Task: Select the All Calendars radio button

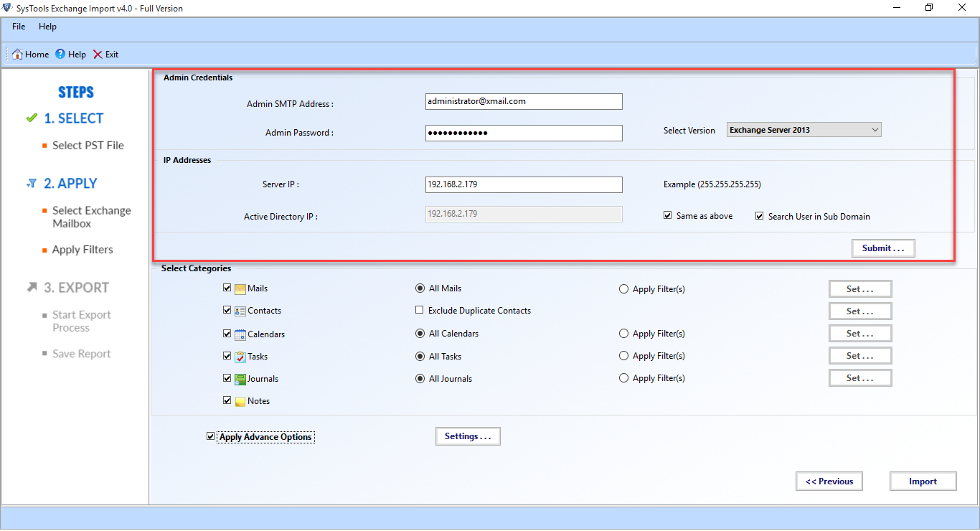Action: click(x=420, y=334)
